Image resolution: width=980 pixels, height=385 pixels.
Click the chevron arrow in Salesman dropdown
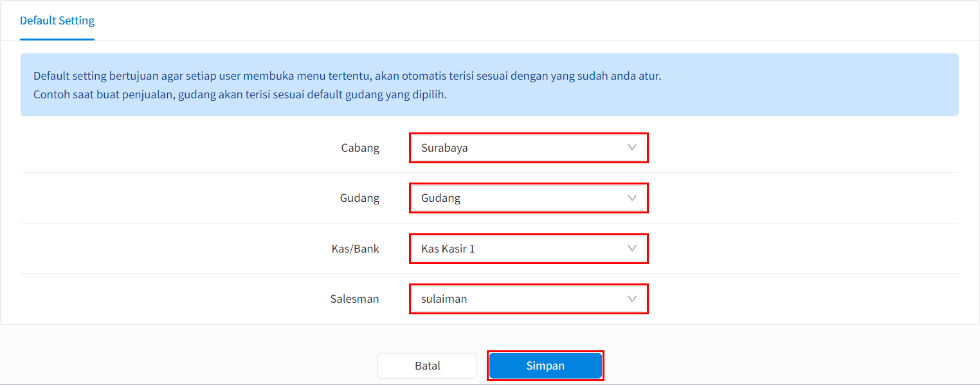pyautogui.click(x=631, y=299)
